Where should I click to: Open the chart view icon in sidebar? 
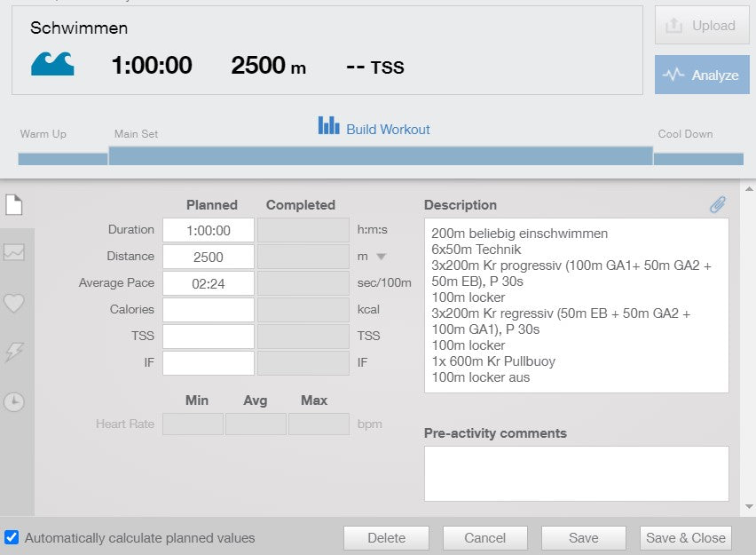point(13,253)
